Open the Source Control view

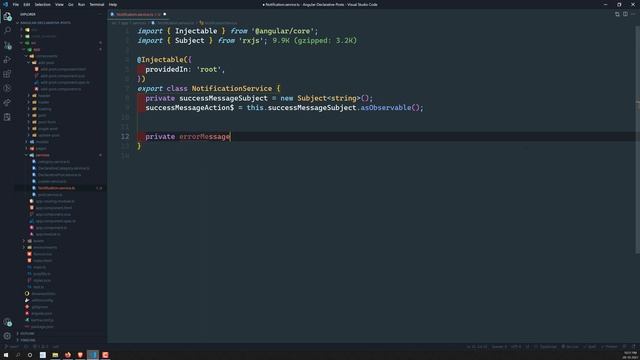pos(7,45)
